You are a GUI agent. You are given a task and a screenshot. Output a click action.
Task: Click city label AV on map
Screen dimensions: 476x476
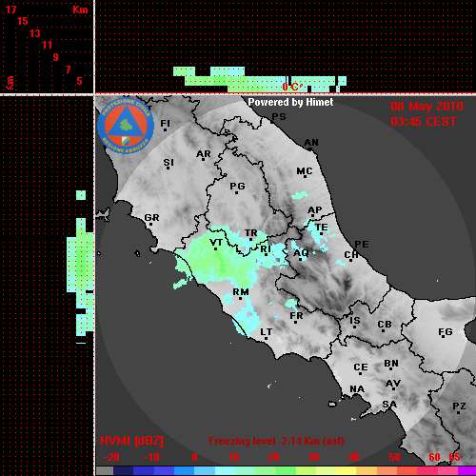[393, 384]
